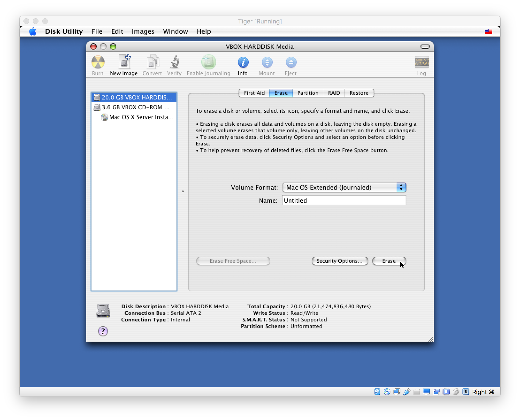520x420 pixels.
Task: Click VirtualBox shared folders status icon
Action: click(417, 392)
